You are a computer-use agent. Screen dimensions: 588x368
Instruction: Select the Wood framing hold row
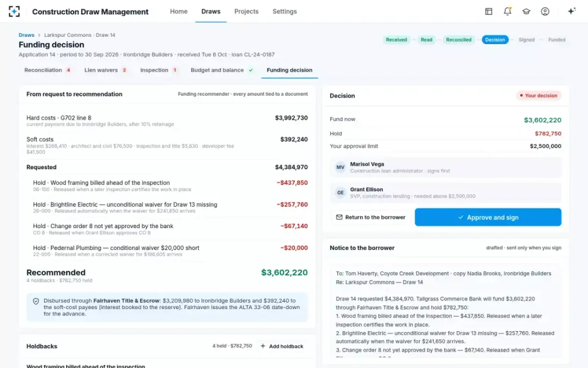tap(167, 185)
